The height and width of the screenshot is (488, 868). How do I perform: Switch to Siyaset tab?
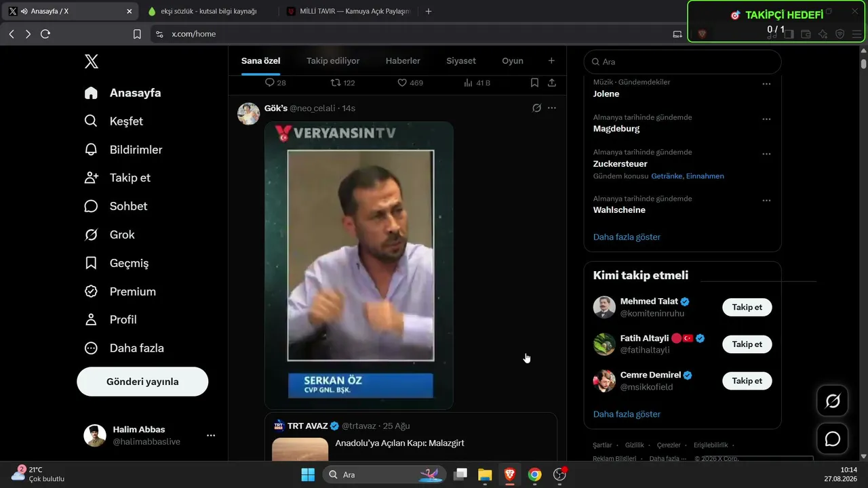coord(461,61)
